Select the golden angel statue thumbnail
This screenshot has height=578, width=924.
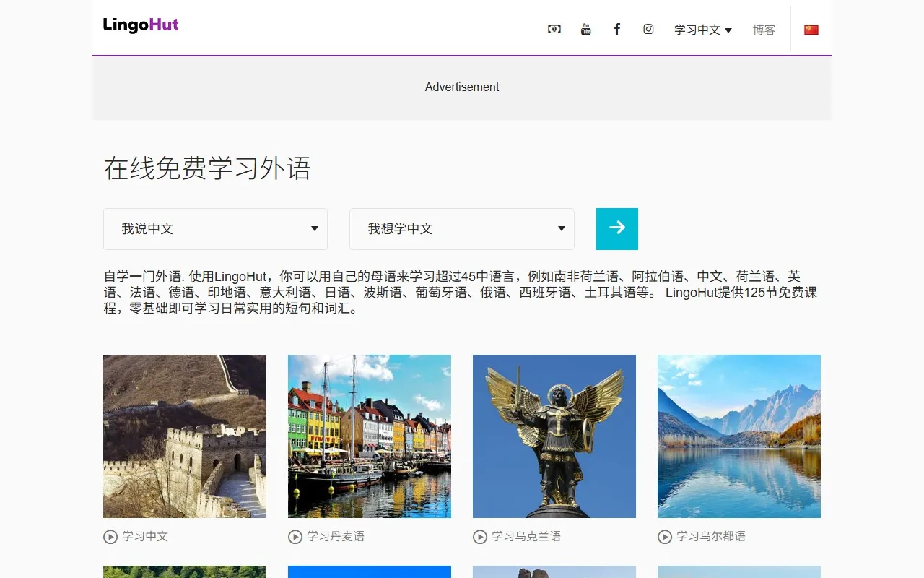pyautogui.click(x=554, y=436)
